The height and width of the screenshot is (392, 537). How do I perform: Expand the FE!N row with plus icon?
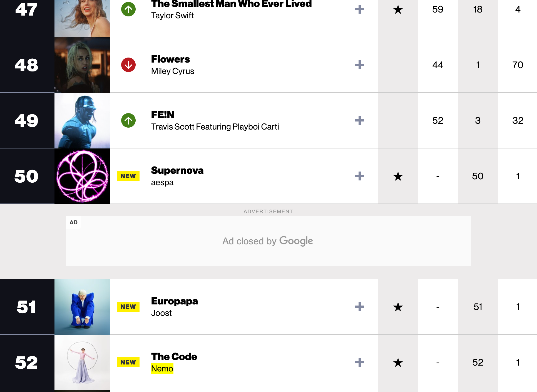[359, 120]
